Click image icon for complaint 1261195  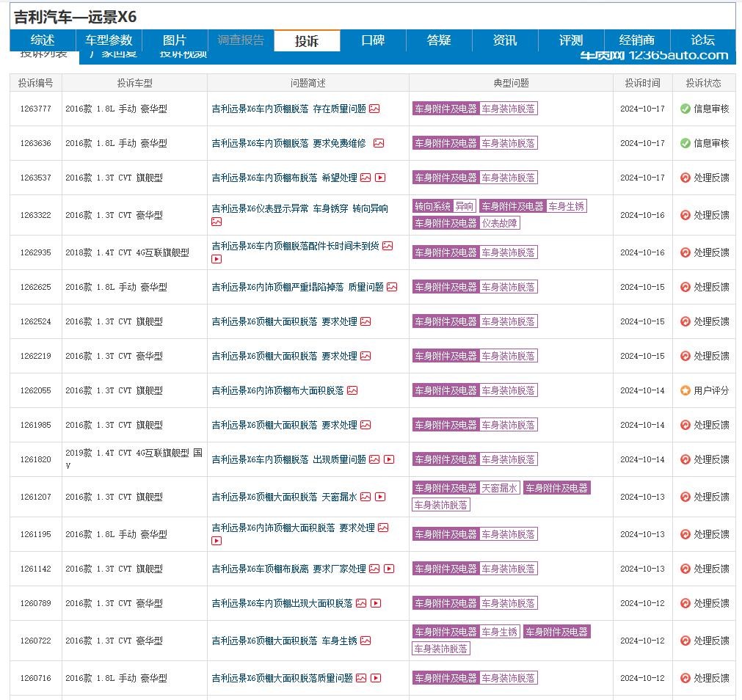coord(383,528)
